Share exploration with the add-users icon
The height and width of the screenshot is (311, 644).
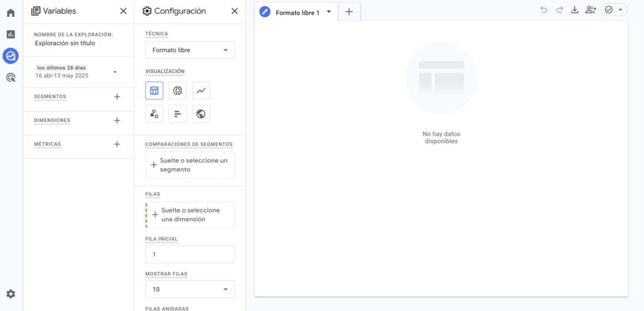pyautogui.click(x=590, y=10)
